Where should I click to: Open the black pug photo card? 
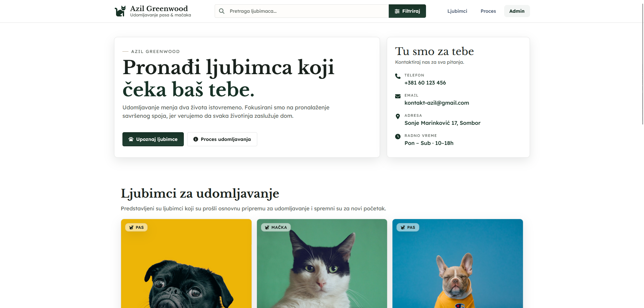(186, 264)
